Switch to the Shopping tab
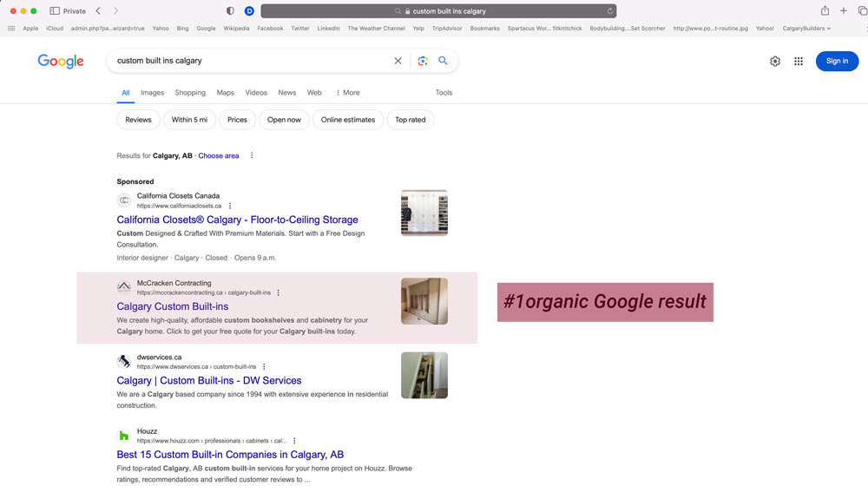This screenshot has width=868, height=499. click(x=190, y=93)
